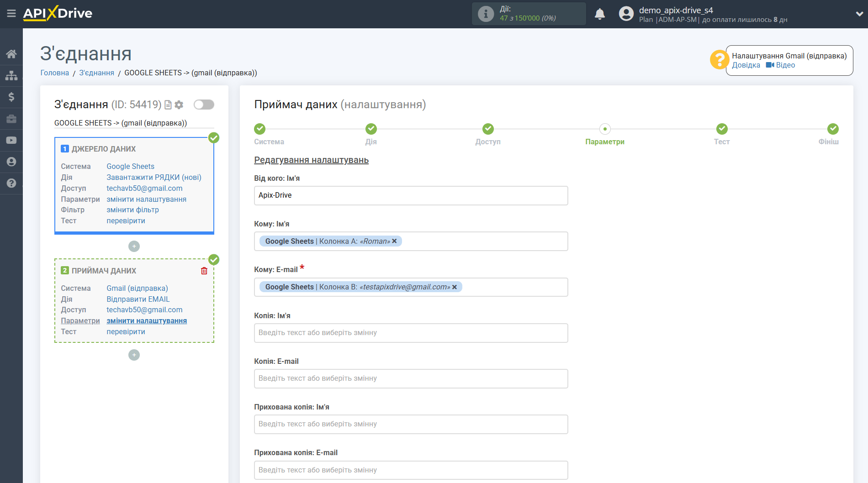
Task: Open the connection settings gear icon
Action: point(179,105)
